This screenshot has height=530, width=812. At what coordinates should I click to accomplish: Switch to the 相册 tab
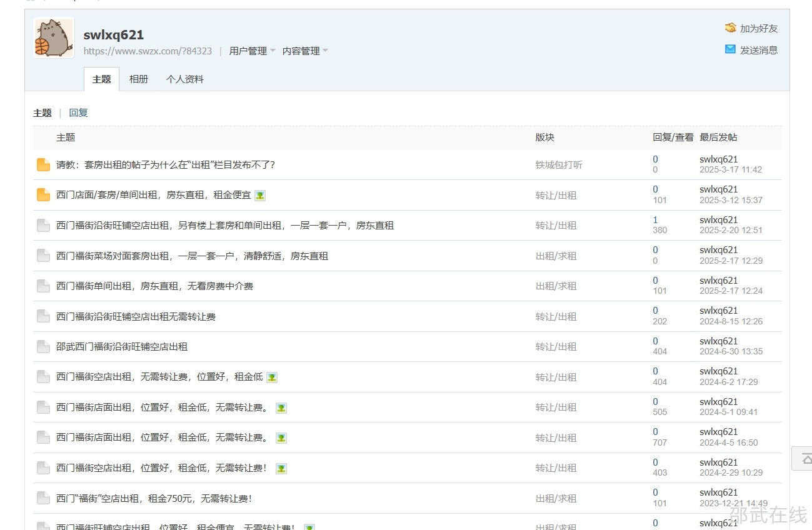[x=139, y=79]
